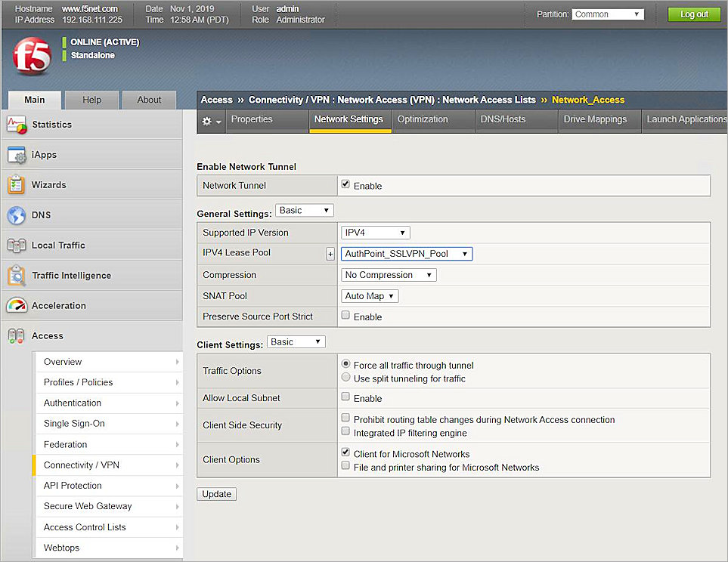Screen dimensions: 728x562
Task: Click the Update button
Action: click(216, 493)
